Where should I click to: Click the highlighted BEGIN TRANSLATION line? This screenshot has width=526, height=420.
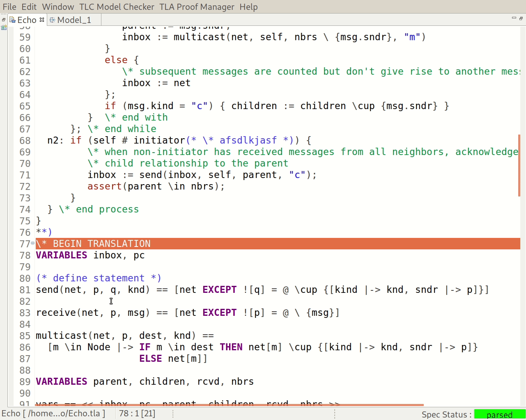point(278,244)
